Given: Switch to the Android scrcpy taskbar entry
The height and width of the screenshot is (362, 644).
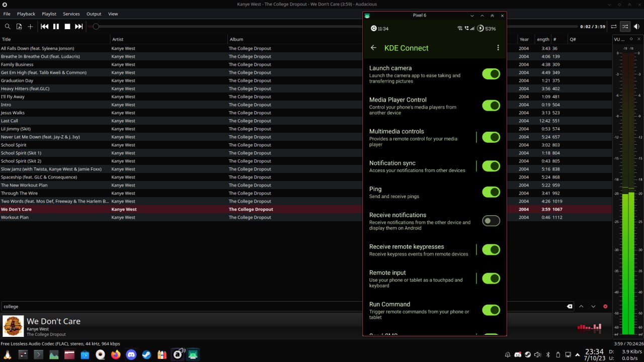Looking at the screenshot, I should tap(193, 354).
